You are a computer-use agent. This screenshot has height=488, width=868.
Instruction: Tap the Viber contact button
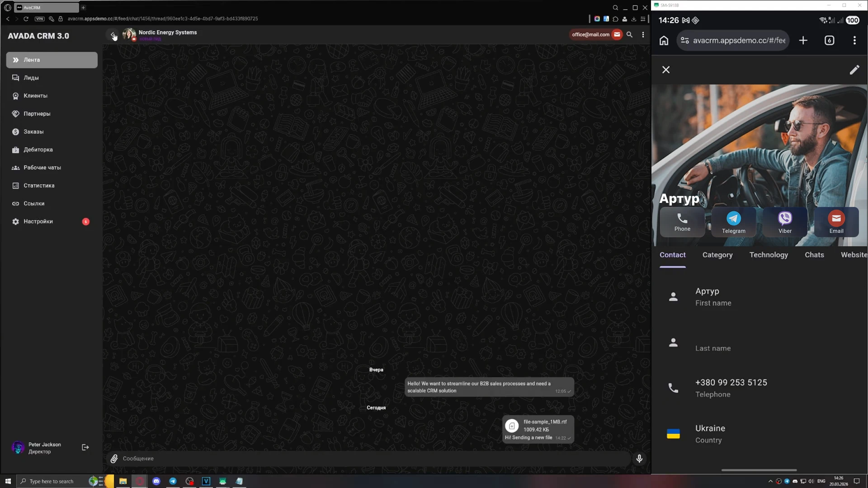(785, 222)
